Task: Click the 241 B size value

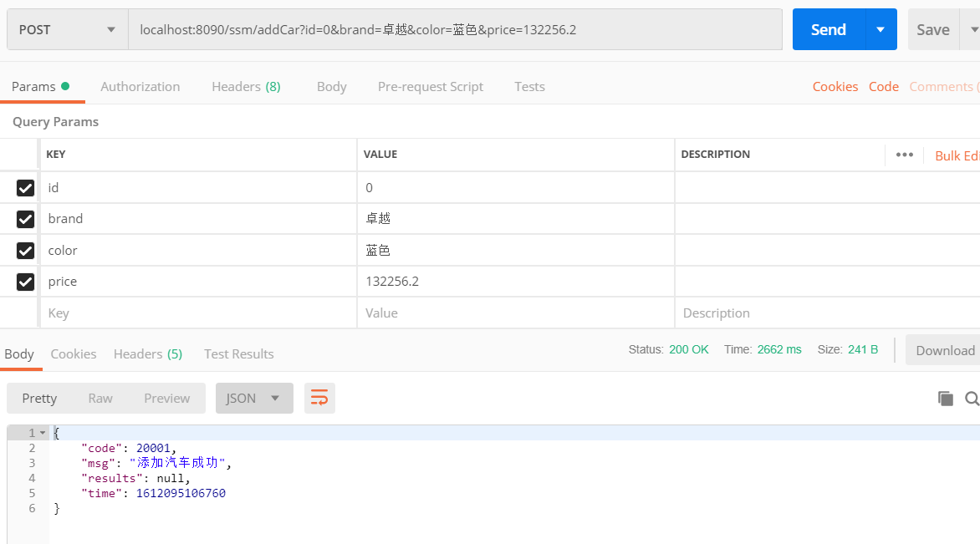Action: (863, 350)
